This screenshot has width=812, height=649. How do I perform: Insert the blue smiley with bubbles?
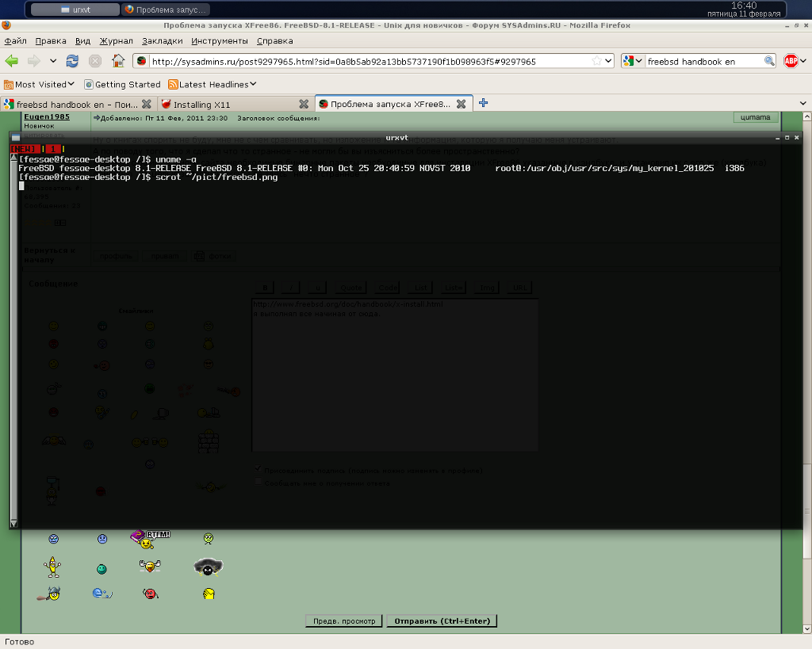pyautogui.click(x=102, y=594)
